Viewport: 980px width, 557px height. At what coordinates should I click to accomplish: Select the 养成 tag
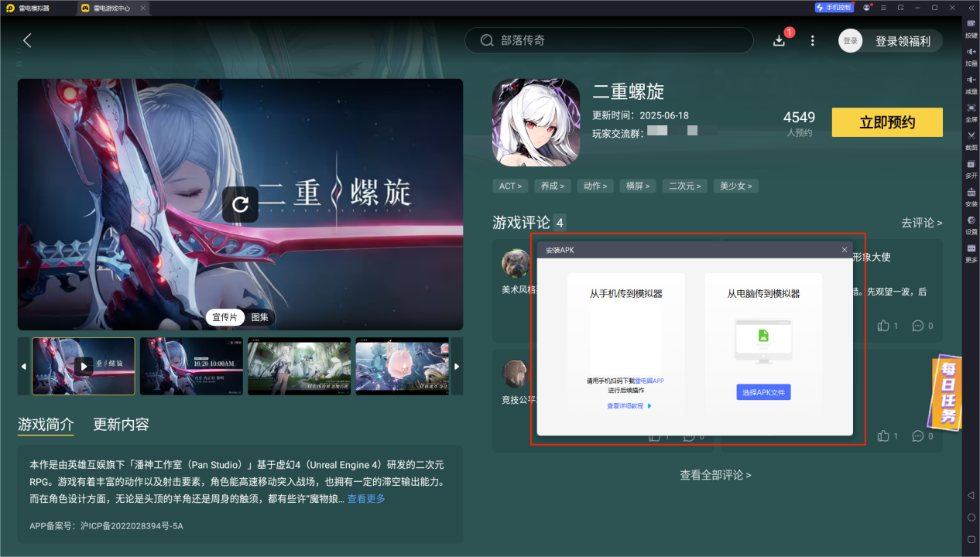pyautogui.click(x=553, y=186)
